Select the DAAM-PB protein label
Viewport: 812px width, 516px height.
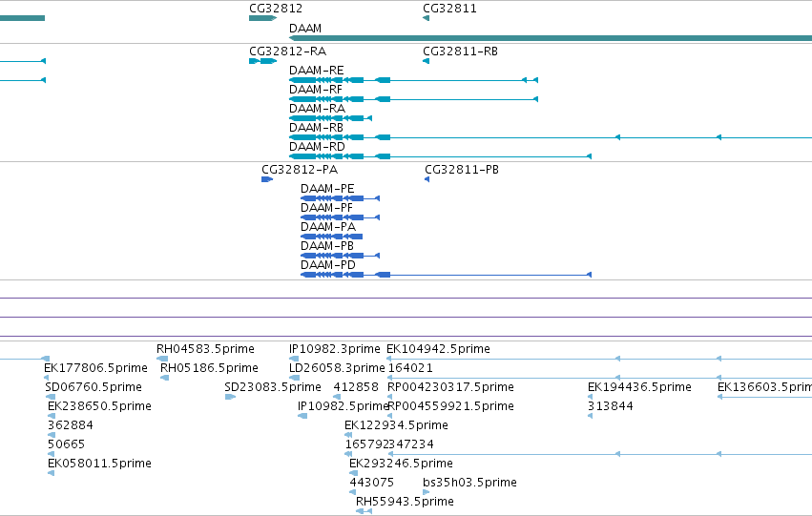click(327, 246)
